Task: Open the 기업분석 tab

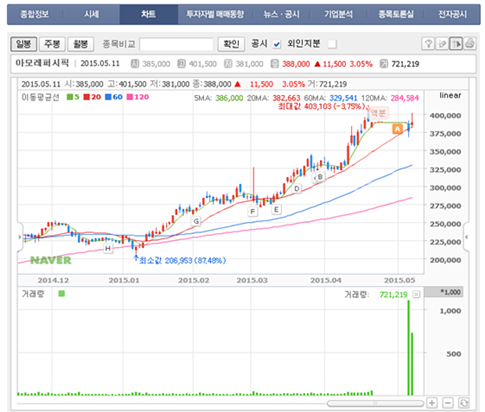Action: (x=338, y=14)
